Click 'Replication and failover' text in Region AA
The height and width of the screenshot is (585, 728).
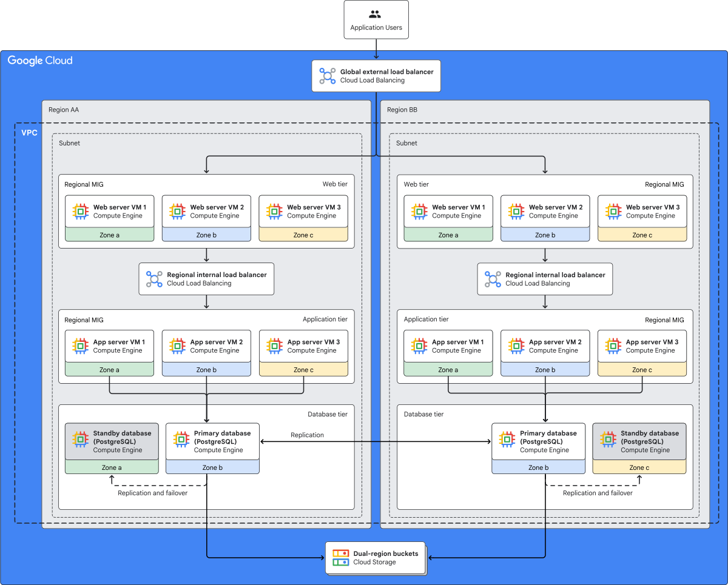[x=153, y=493]
